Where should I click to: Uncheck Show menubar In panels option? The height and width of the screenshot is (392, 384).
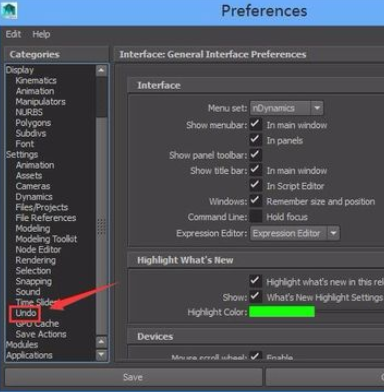pyautogui.click(x=256, y=140)
